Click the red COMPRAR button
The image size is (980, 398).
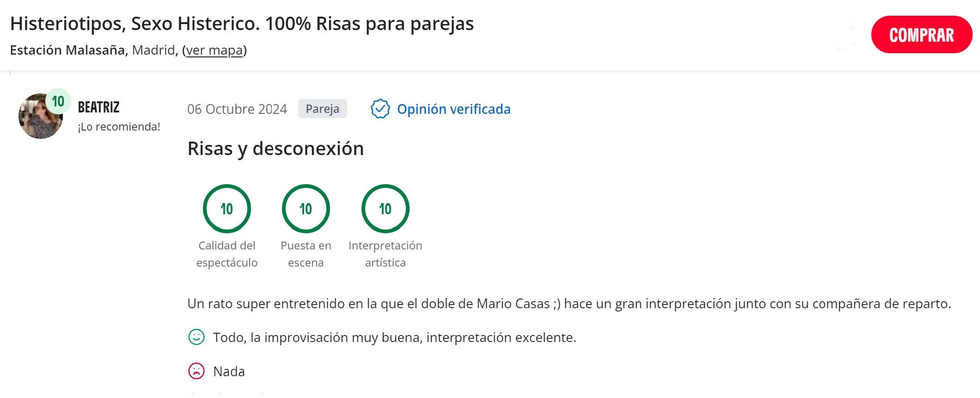point(922,35)
